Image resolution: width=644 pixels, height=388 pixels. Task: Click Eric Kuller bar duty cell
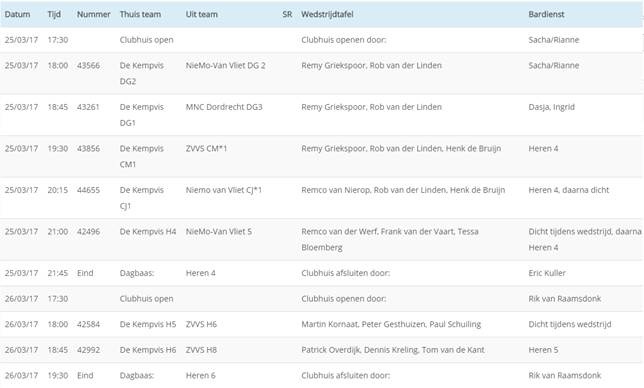click(x=547, y=273)
